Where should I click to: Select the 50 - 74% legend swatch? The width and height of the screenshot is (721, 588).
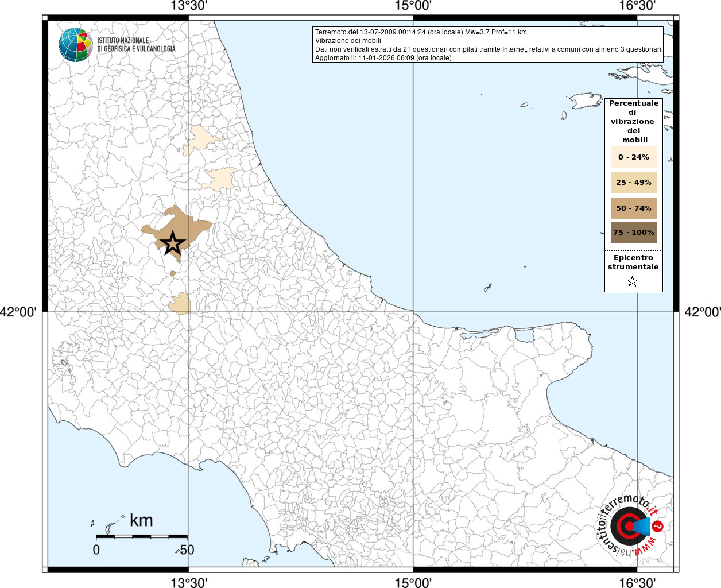(633, 208)
